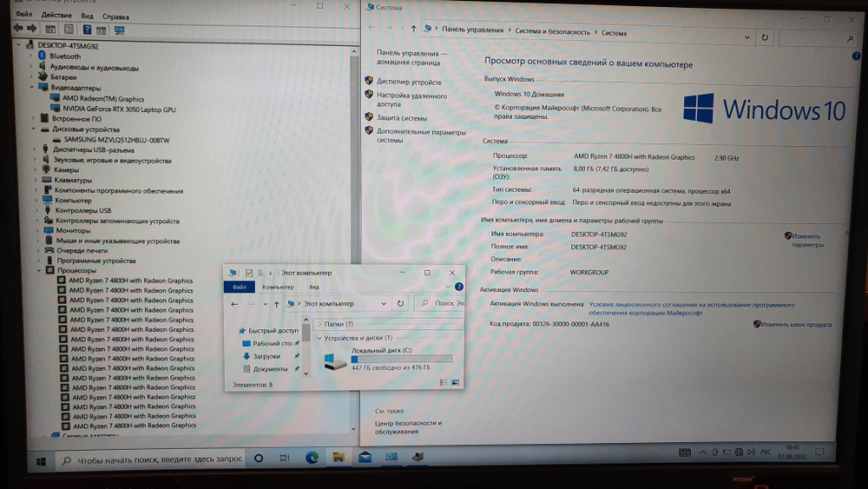This screenshot has width=868, height=489.
Task: Expand the Папки (7) group
Action: [319, 324]
